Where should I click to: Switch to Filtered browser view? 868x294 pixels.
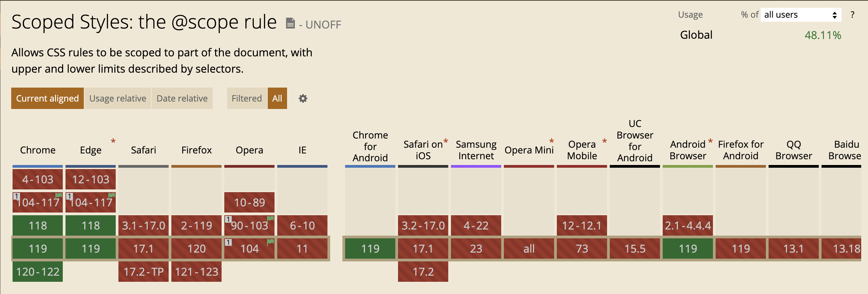tap(247, 98)
